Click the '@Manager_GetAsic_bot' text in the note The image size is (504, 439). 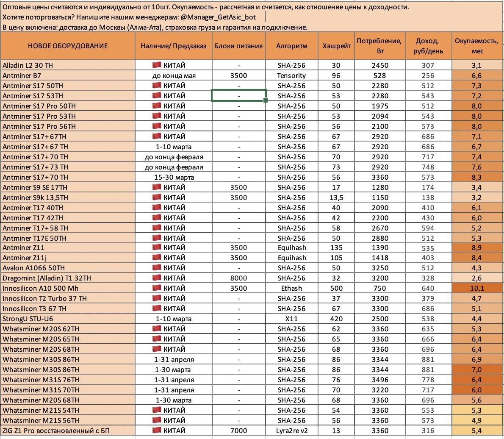tap(218, 17)
